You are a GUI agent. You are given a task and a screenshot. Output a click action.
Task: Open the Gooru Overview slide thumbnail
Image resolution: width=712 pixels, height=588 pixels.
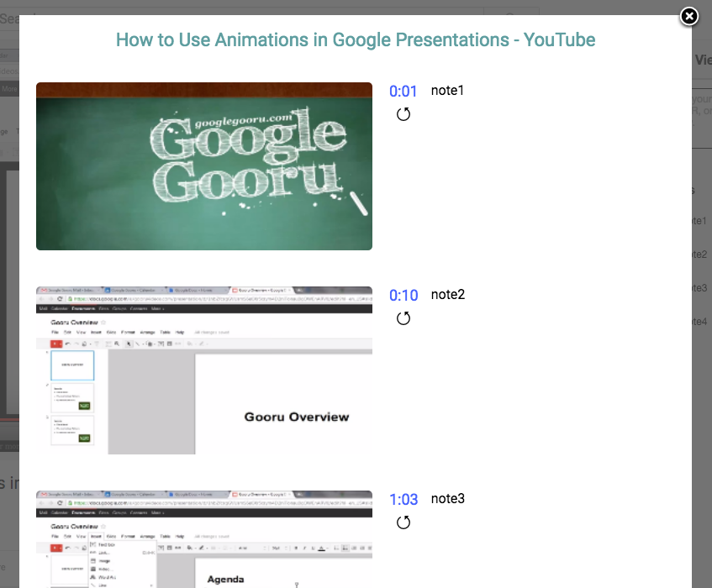(204, 370)
